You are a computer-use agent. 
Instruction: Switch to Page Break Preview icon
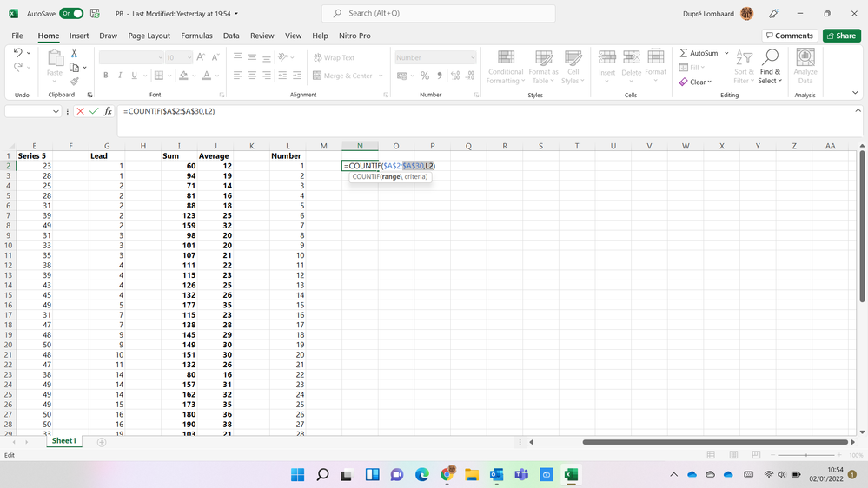click(x=756, y=455)
